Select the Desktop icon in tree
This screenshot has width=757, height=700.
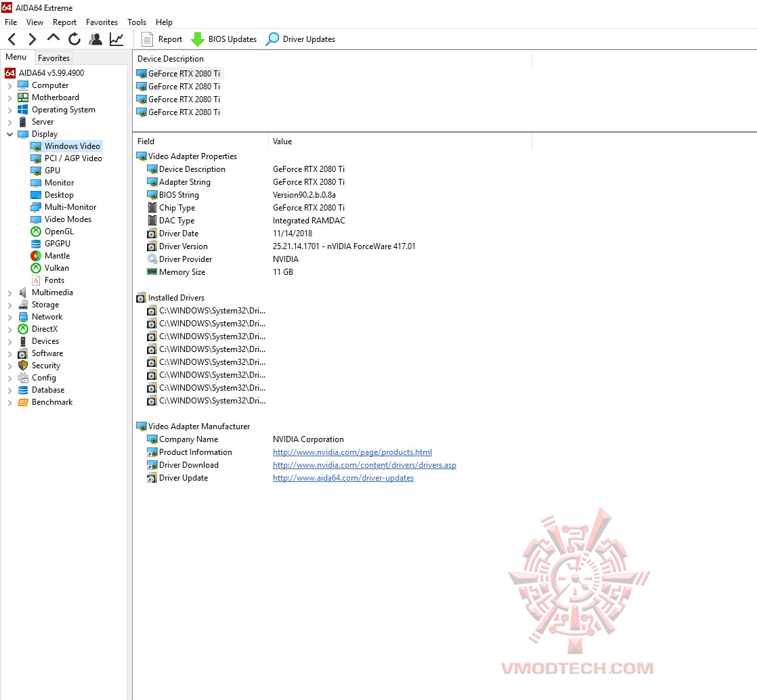tap(36, 195)
